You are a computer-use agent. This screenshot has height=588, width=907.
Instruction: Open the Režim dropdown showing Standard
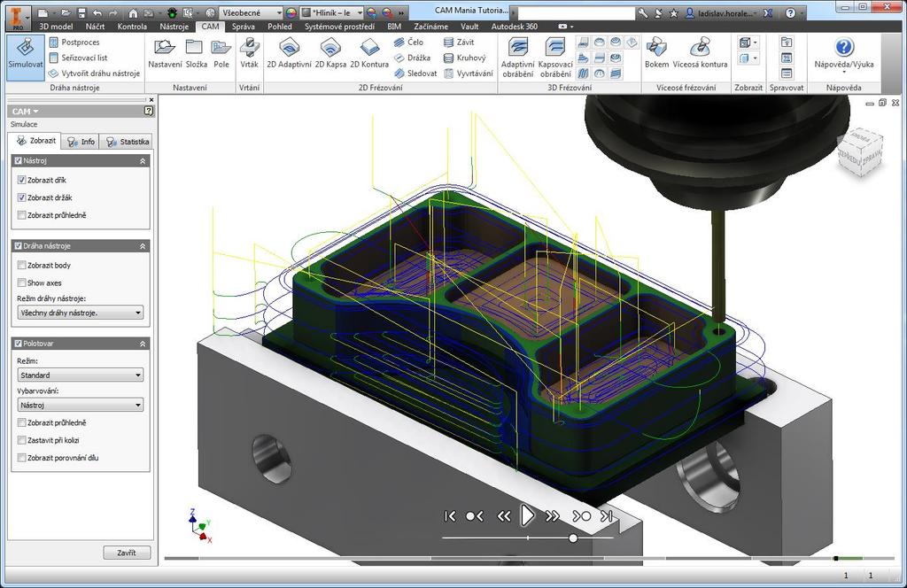(81, 375)
